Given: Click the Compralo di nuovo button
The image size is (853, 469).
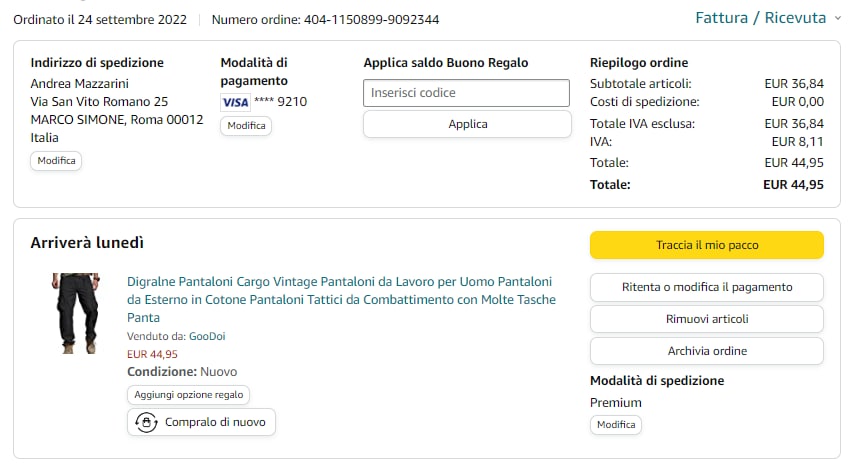Looking at the screenshot, I should (x=201, y=422).
